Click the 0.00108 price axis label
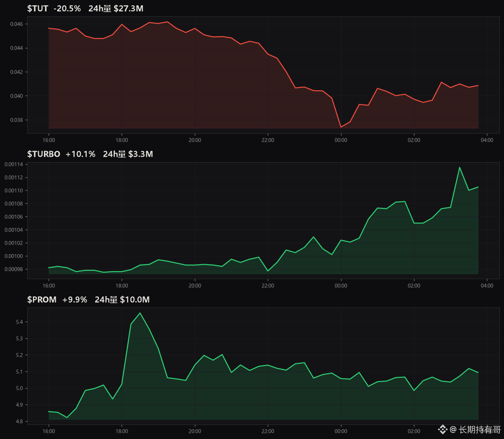 tap(14, 204)
